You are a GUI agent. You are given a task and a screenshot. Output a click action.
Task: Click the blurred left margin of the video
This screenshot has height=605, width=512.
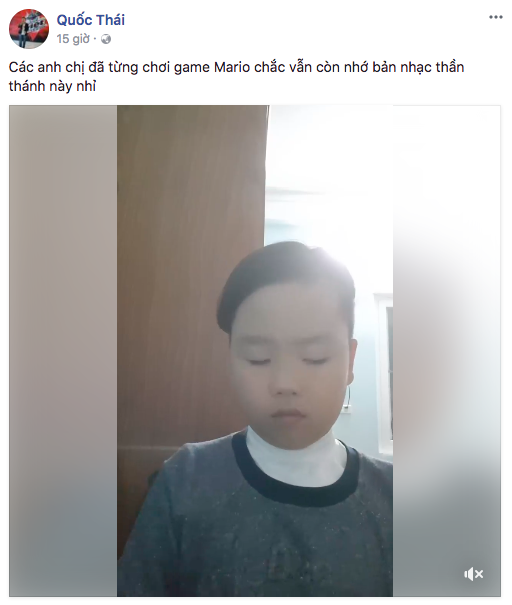tap(63, 351)
